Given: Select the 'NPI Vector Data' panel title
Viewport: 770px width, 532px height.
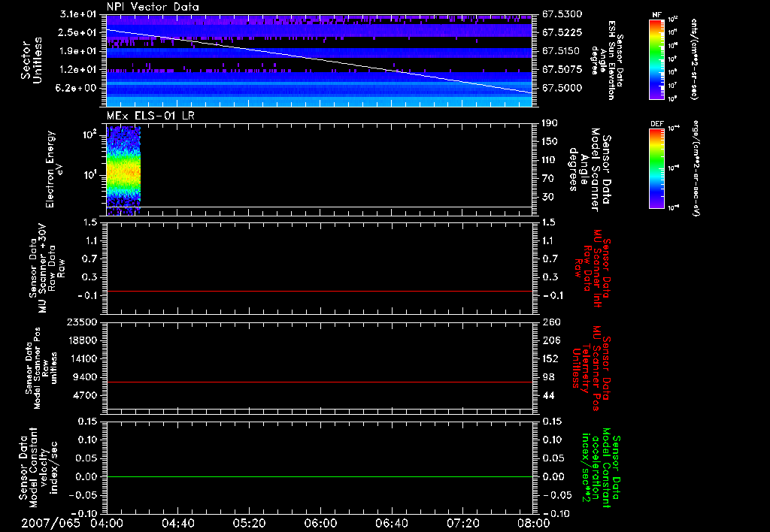Looking at the screenshot, I should 153,7.
